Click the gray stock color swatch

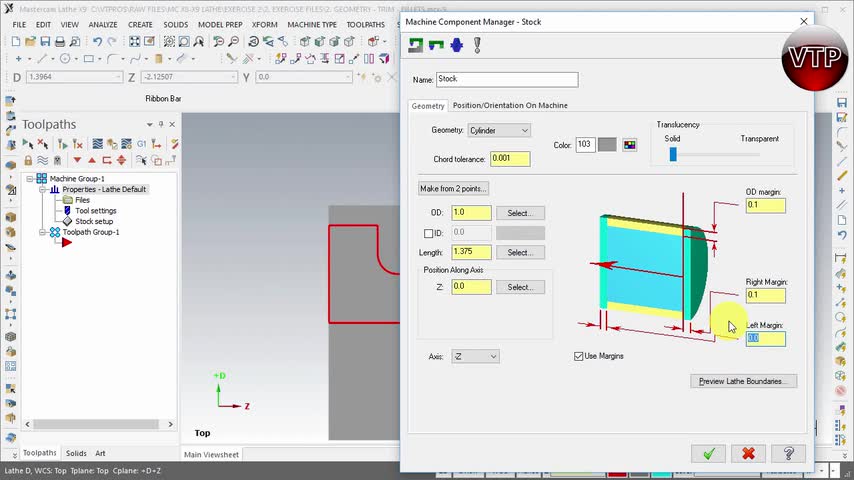[607, 145]
